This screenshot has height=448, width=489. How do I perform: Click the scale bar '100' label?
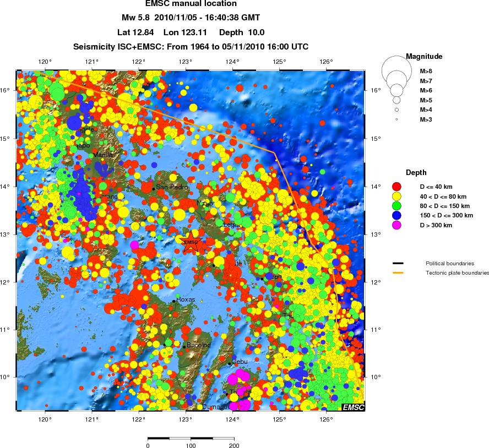coord(191,445)
